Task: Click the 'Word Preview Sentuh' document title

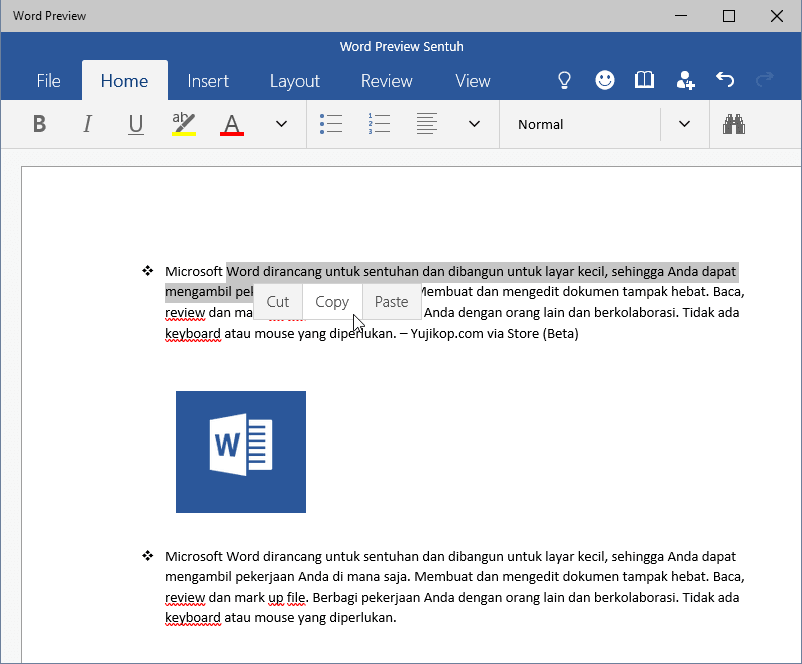Action: [x=402, y=47]
